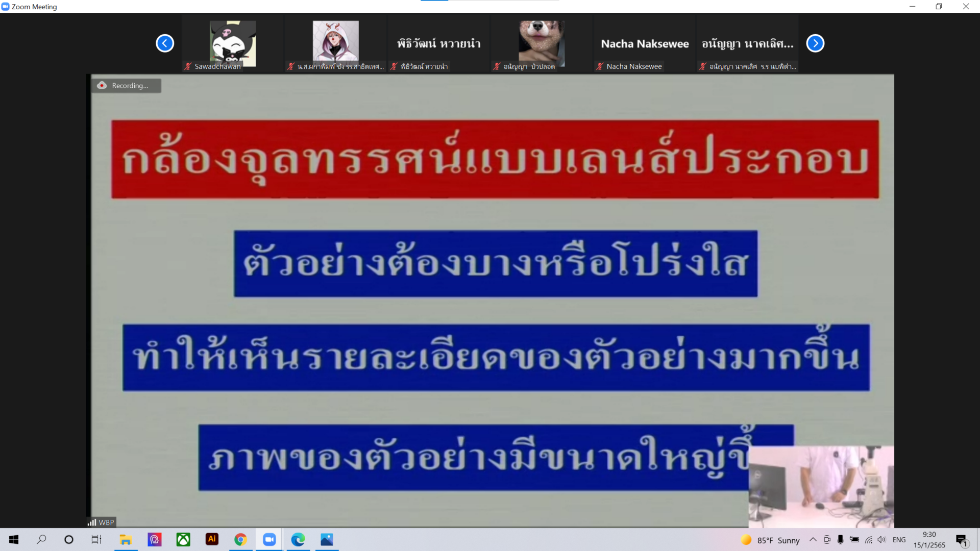Viewport: 980px width, 551px height.
Task: Open the system volume control
Action: (x=881, y=540)
